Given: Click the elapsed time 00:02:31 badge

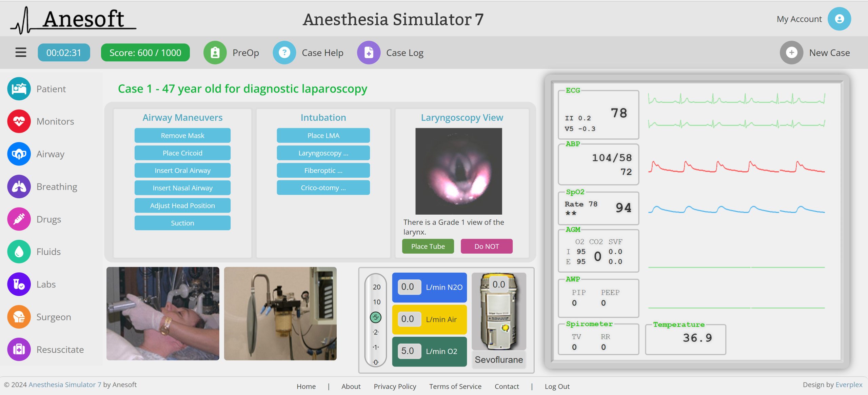Looking at the screenshot, I should coord(64,53).
